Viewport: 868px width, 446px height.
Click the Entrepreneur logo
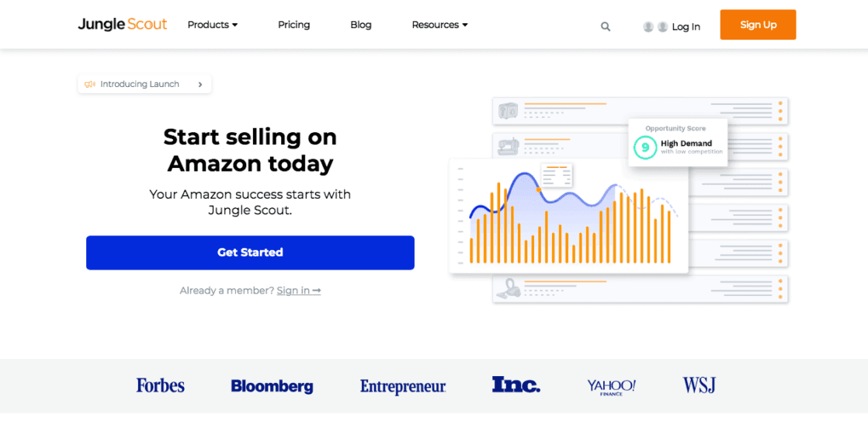pos(403,386)
